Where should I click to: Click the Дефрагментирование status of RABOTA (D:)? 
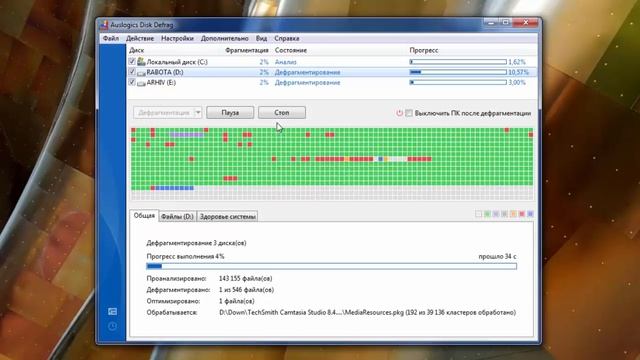coord(307,72)
